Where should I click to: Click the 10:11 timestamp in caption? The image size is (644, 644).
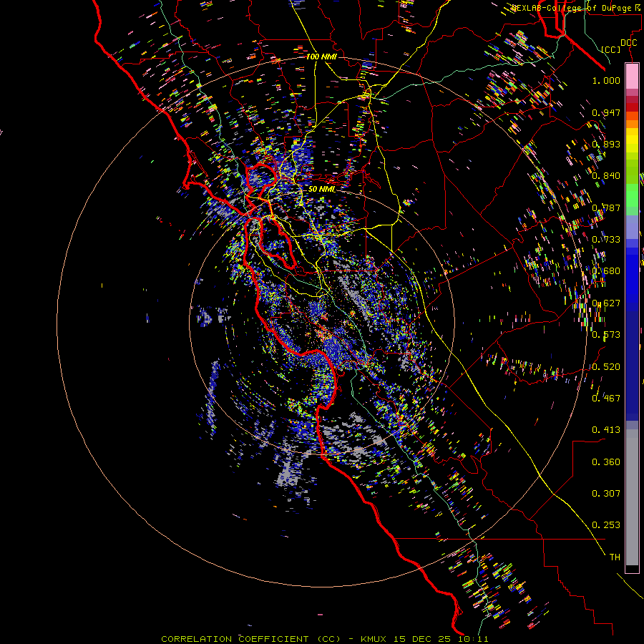(473, 639)
